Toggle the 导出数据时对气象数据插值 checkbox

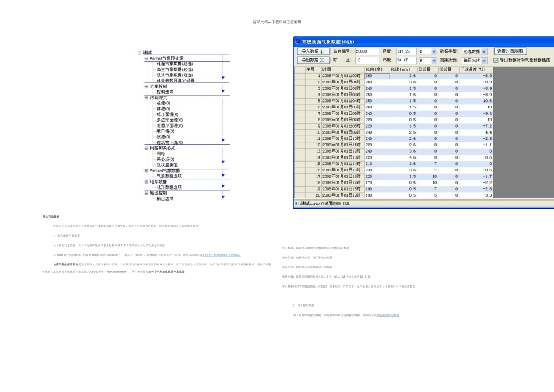pos(496,61)
